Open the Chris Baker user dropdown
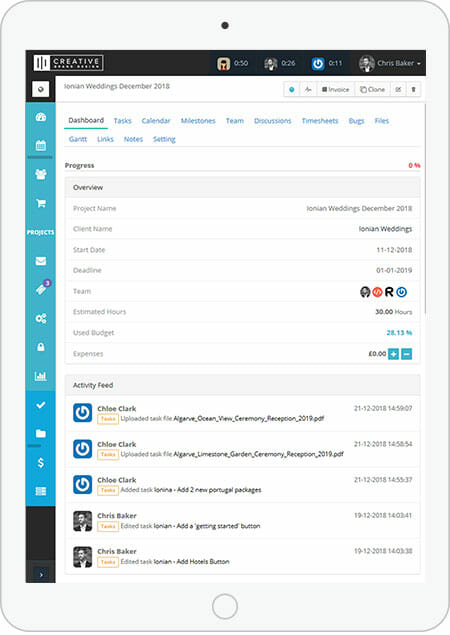The height and width of the screenshot is (635, 450). coord(390,63)
